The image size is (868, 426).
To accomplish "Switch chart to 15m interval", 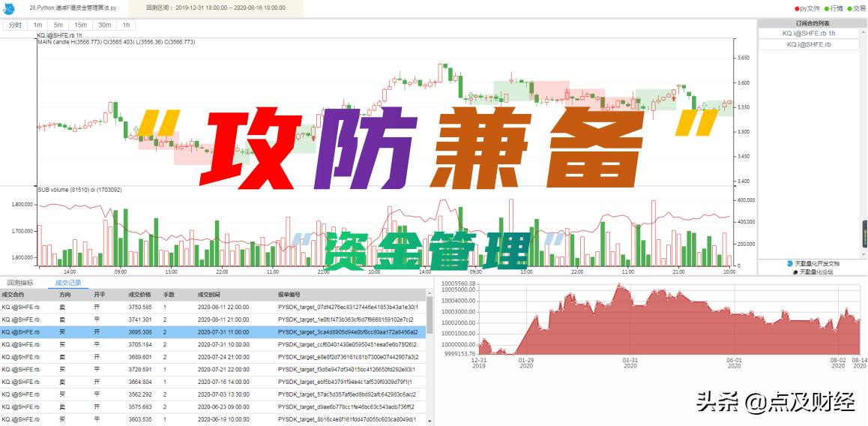I will point(80,25).
